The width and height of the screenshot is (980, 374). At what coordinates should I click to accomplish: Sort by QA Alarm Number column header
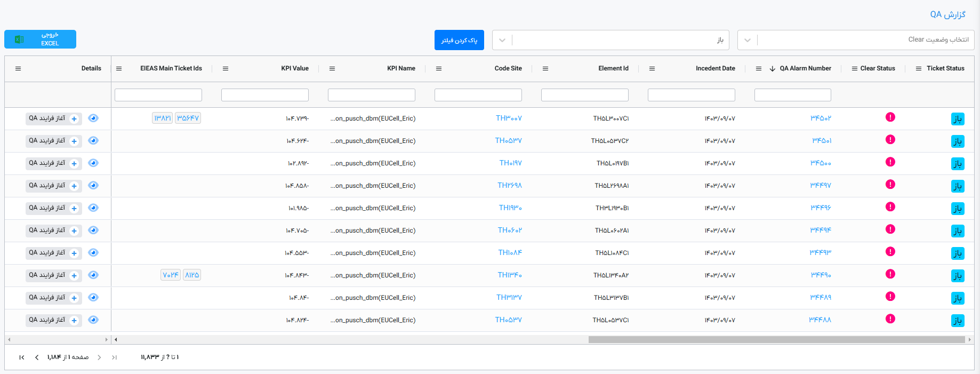tap(805, 68)
